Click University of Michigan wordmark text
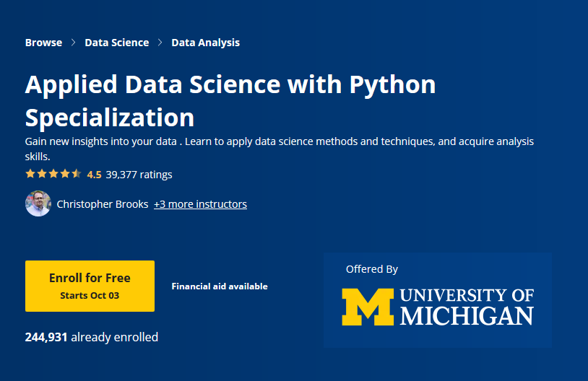Image resolution: width=588 pixels, height=381 pixels. coord(467,307)
